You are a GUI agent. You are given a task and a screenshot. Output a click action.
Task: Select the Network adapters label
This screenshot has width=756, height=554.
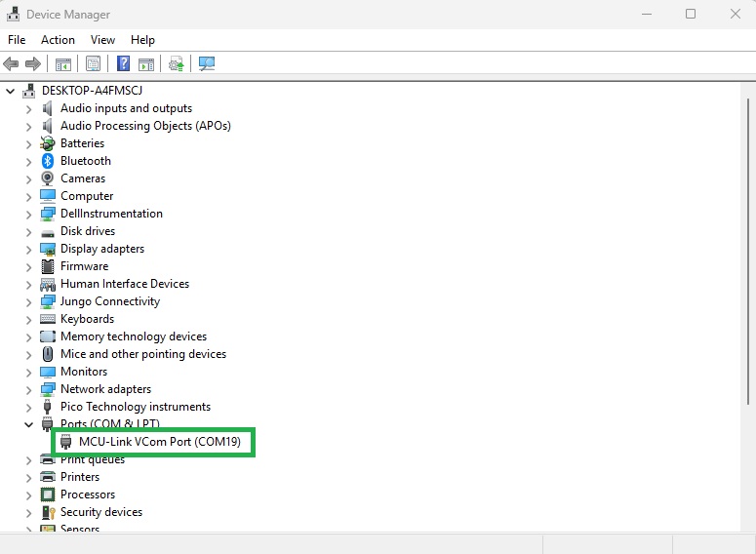(x=105, y=389)
